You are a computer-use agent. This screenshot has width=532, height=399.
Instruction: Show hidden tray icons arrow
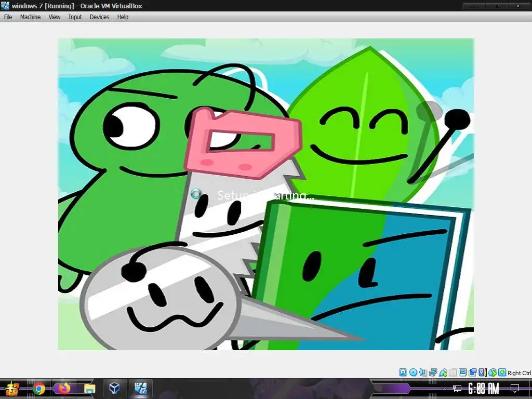[444, 389]
